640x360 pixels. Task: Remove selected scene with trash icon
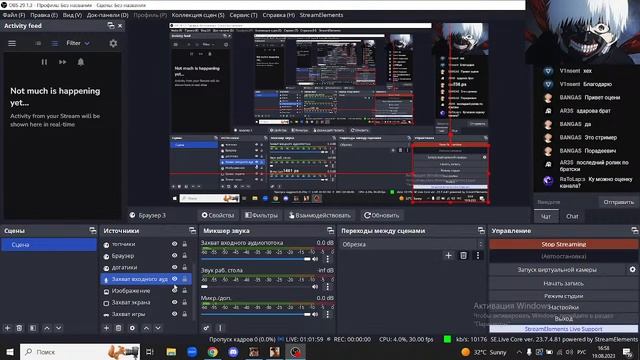tap(19, 328)
